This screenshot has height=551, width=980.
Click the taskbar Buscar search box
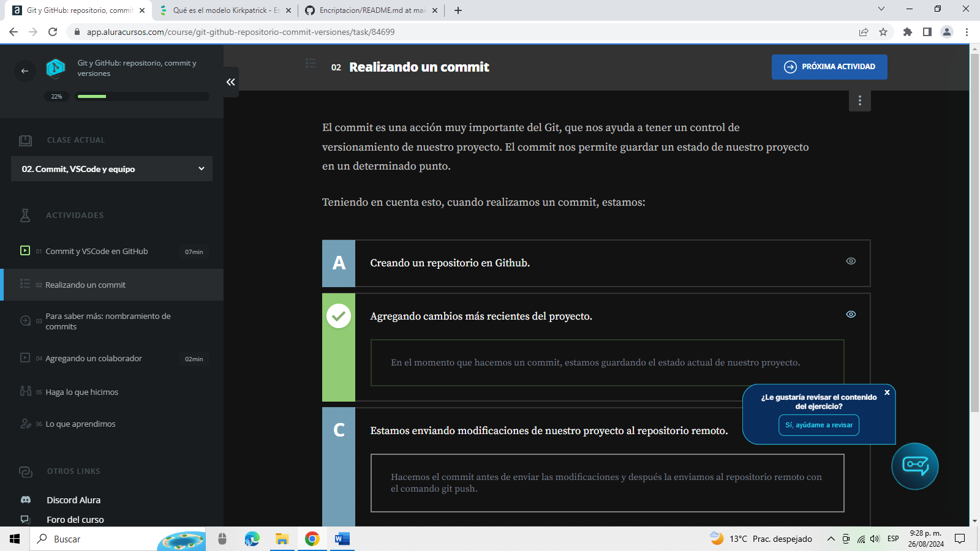tap(118, 539)
